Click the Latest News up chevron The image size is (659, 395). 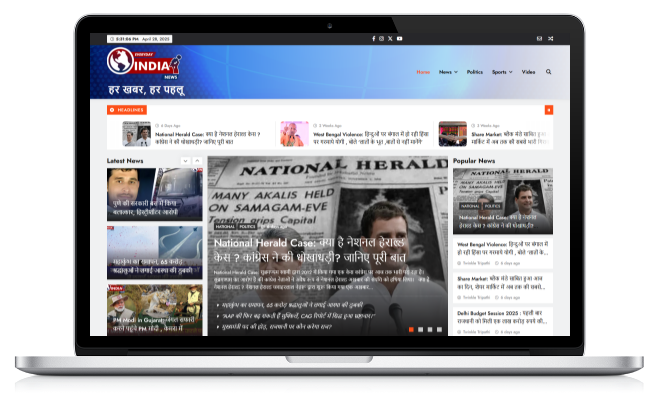(x=197, y=161)
